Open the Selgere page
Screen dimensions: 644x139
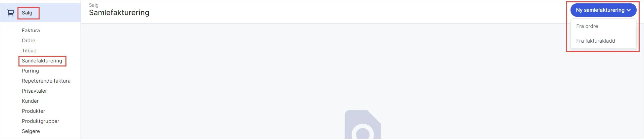click(31, 131)
